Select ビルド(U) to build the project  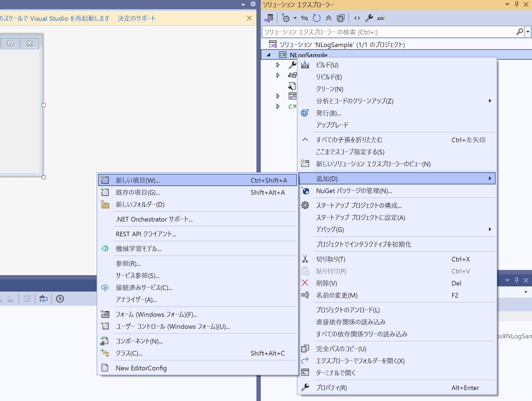tap(328, 65)
